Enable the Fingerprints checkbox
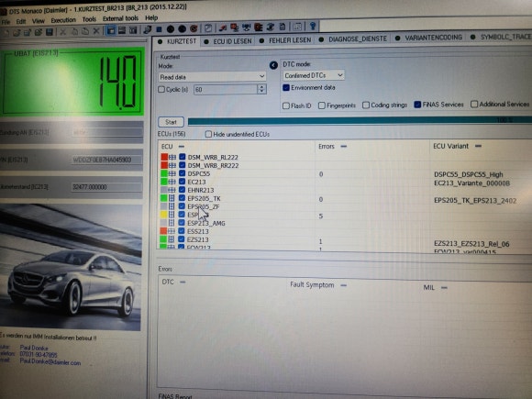Viewport: 532px width, 399px height. point(322,105)
